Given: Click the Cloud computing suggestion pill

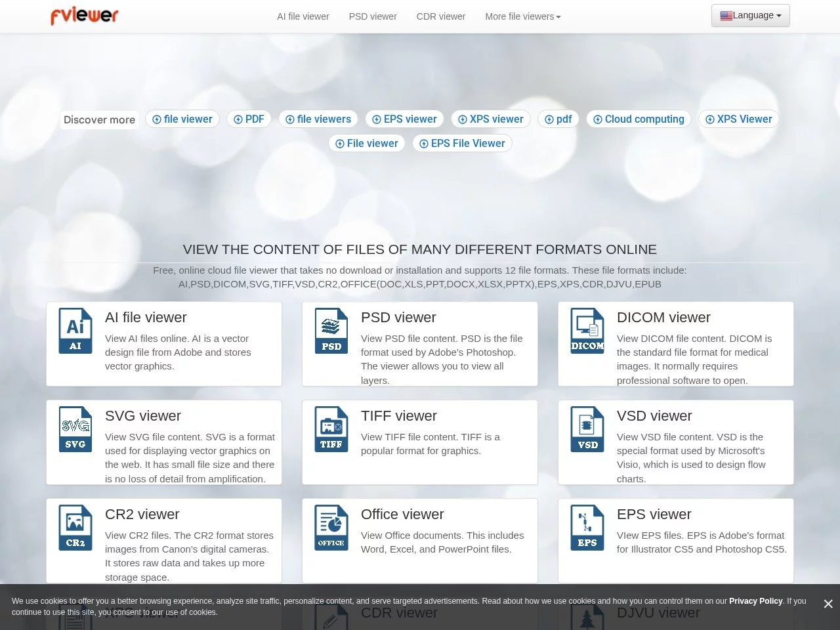Looking at the screenshot, I should pyautogui.click(x=639, y=119).
